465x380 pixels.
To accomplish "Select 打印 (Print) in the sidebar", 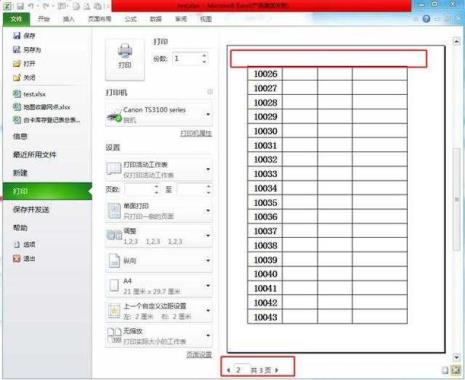I will pos(47,191).
